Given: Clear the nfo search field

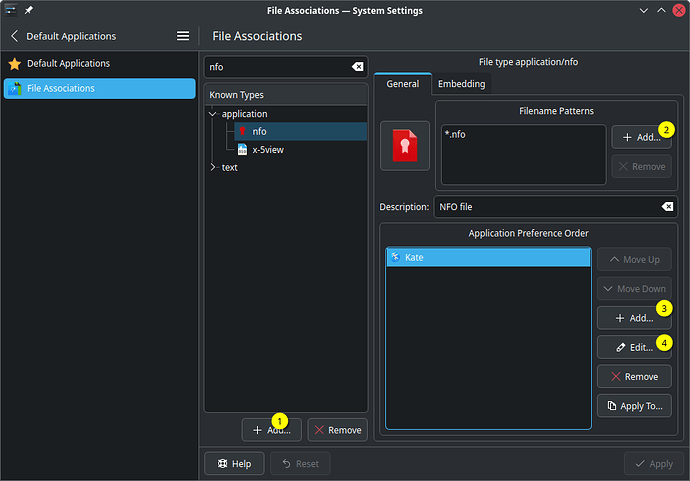Looking at the screenshot, I should 357,67.
